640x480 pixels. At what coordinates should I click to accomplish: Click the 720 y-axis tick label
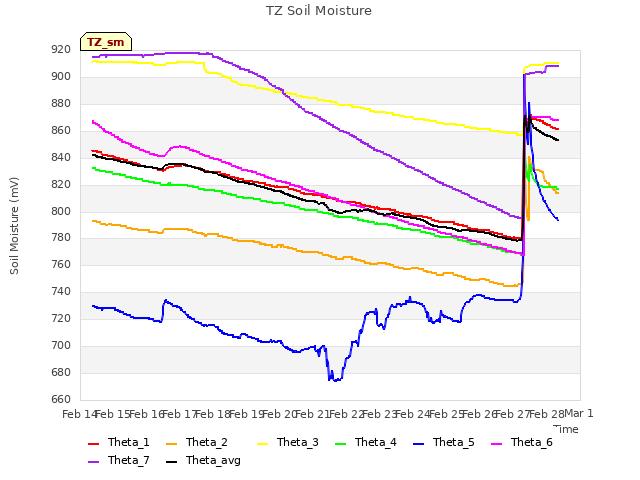[61, 318]
